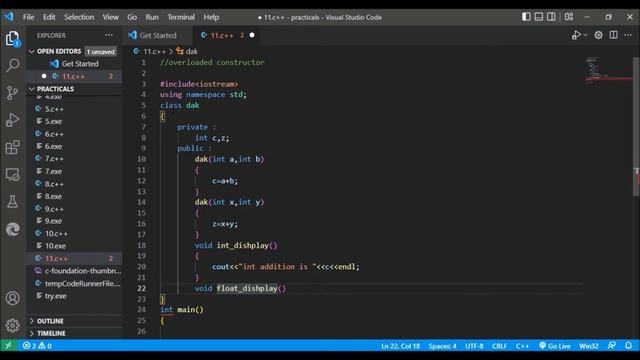Open editor More Actions ellipsis
The width and height of the screenshot is (640, 360).
click(628, 35)
